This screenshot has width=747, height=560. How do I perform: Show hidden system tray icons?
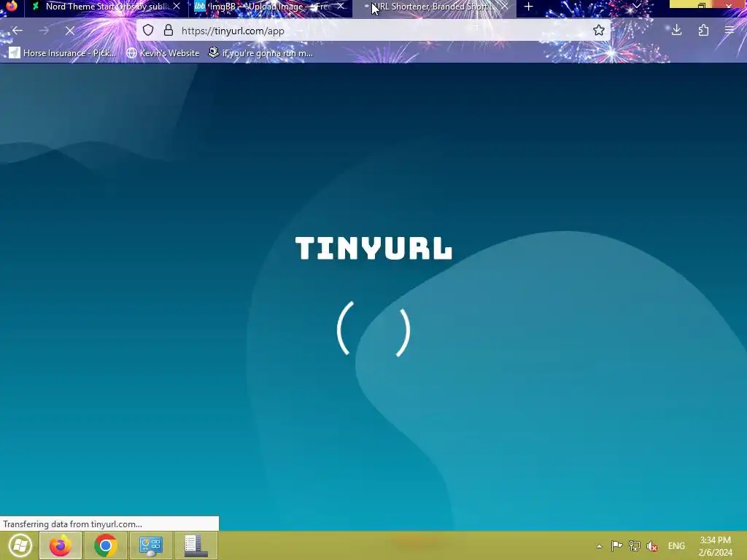tap(600, 546)
